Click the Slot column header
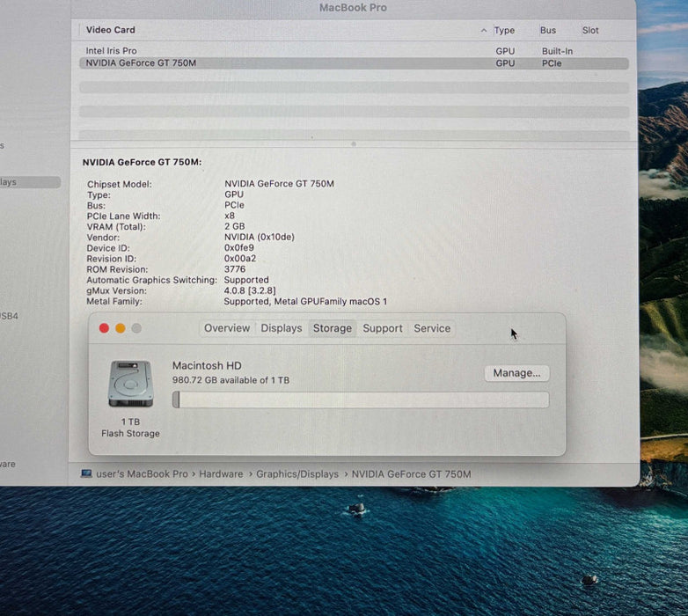The width and height of the screenshot is (688, 616). 590,30
